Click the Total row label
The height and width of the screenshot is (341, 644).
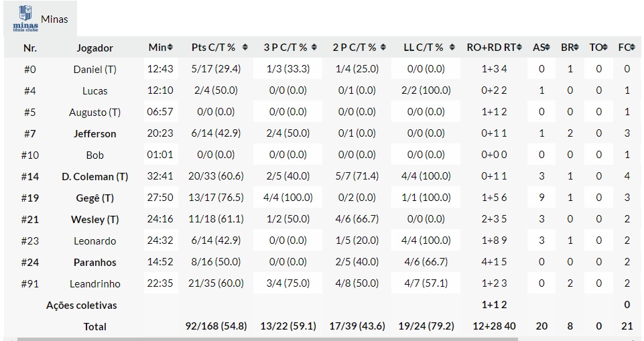[x=94, y=327]
